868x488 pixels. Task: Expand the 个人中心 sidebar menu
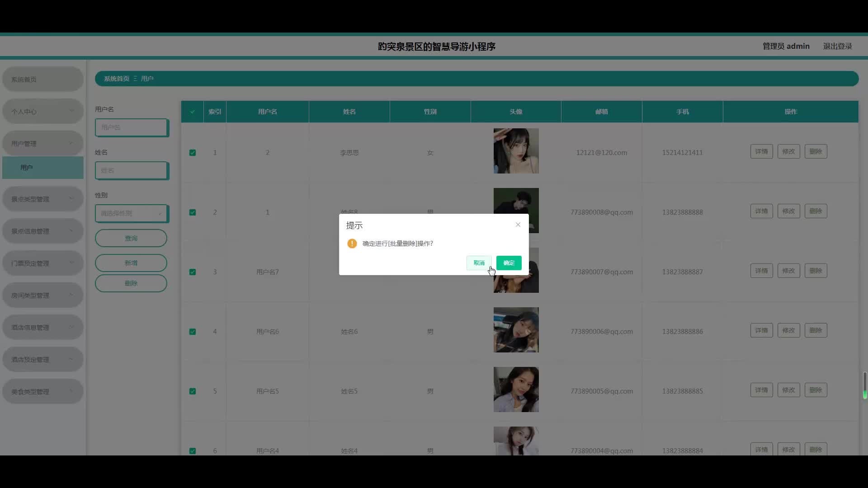[x=42, y=111]
